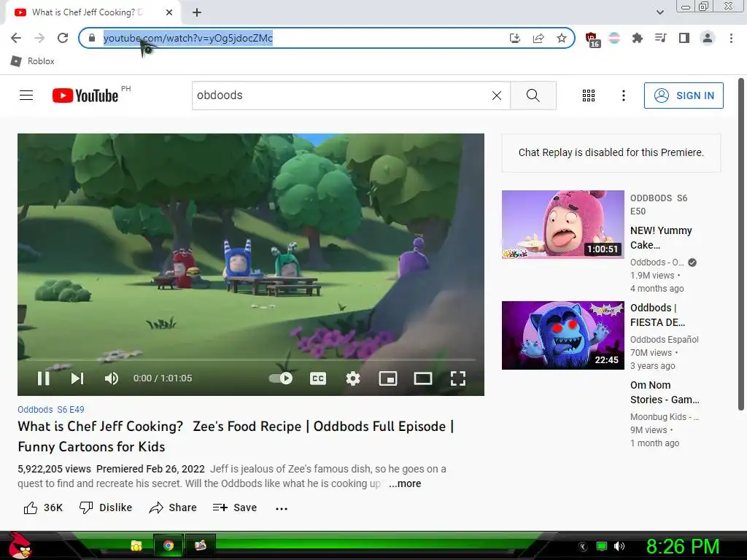Share this video
Viewport: 747px width, 560px height.
[x=173, y=507]
